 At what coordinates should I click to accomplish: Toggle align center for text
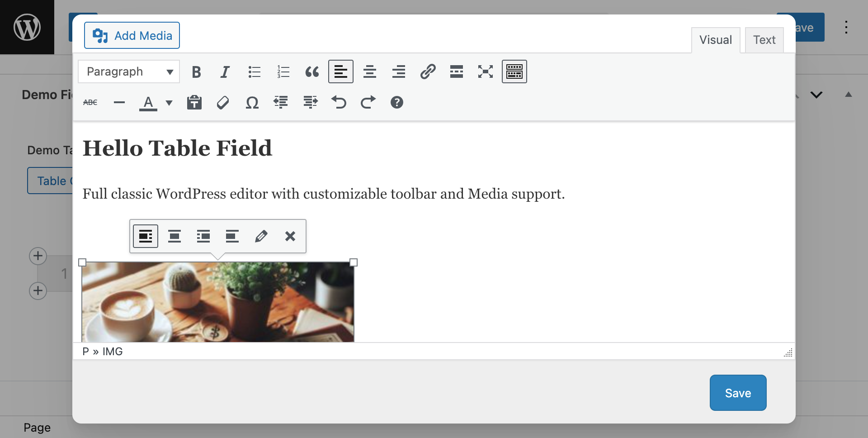pos(370,72)
